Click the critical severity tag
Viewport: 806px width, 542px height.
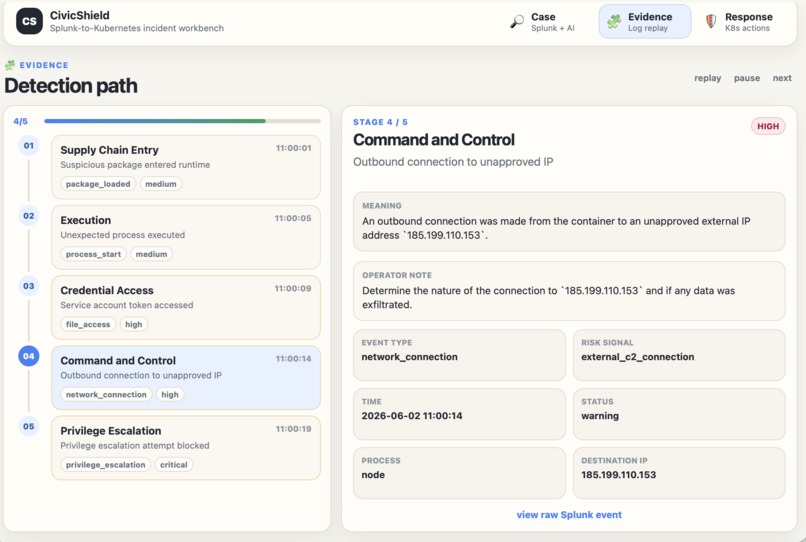pyautogui.click(x=174, y=465)
